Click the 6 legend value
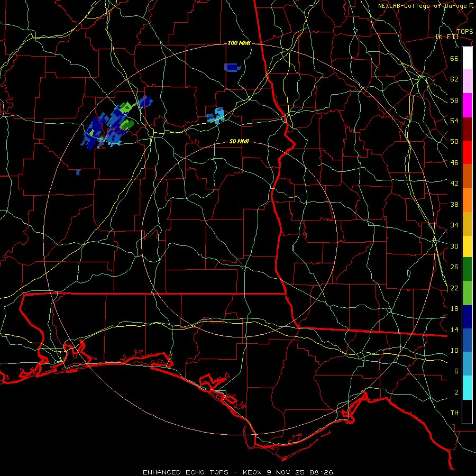This screenshot has width=476, height=476. tap(456, 371)
